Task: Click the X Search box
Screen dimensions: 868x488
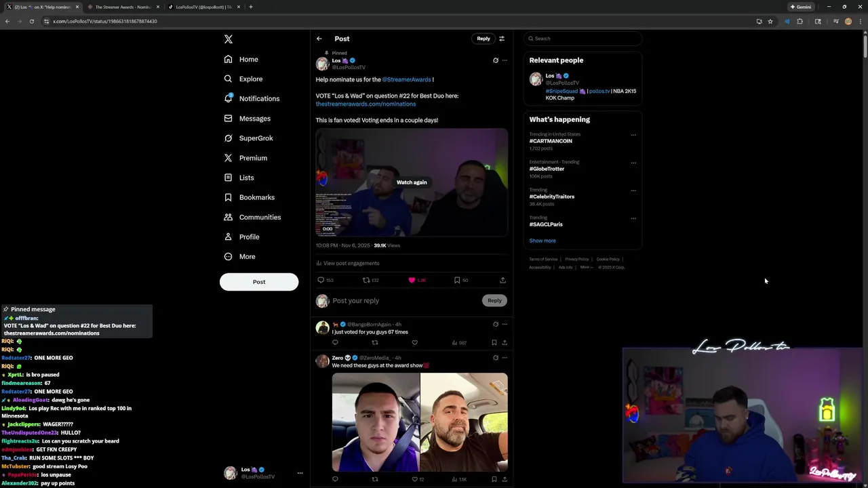Action: (x=583, y=39)
